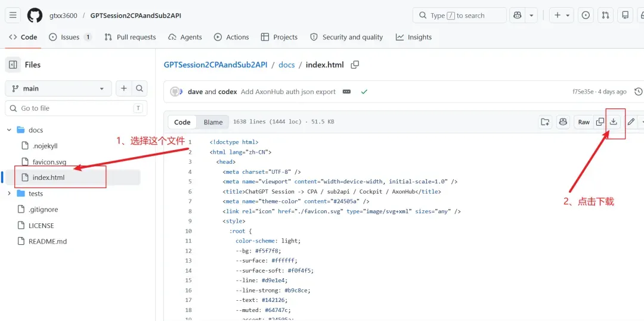The height and width of the screenshot is (321, 644).
Task: Select Code view toggle
Action: pos(182,122)
